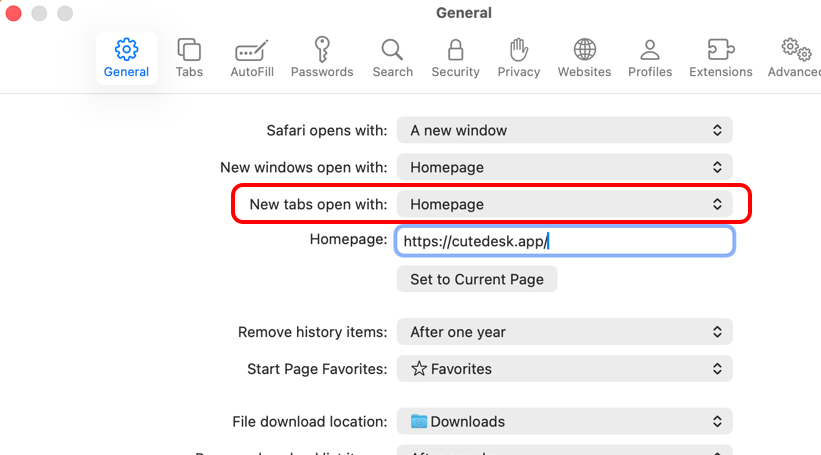The width and height of the screenshot is (821, 455).
Task: Click the 'File download location:' label
Action: click(310, 421)
